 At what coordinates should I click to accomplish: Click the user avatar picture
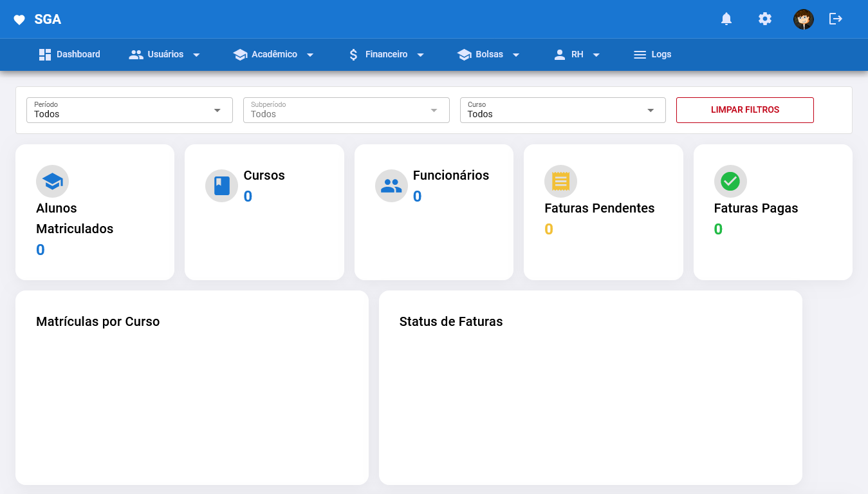[x=804, y=19]
